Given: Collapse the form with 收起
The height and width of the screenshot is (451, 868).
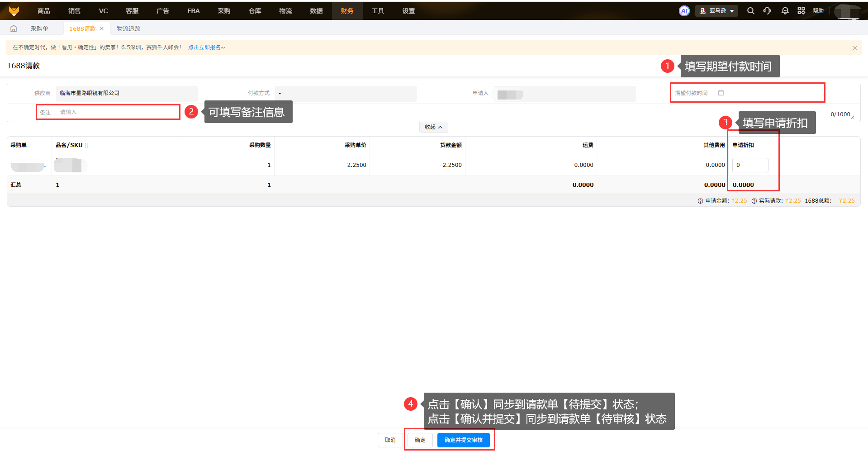Looking at the screenshot, I should [433, 127].
